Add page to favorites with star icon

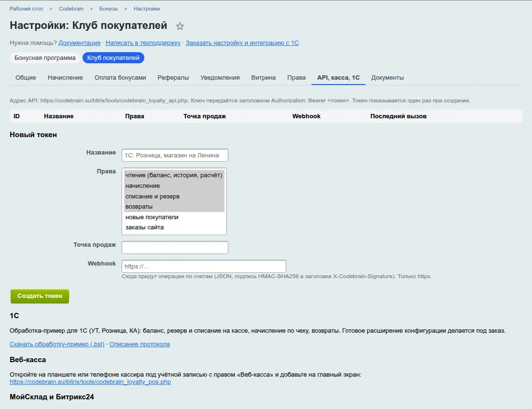(x=180, y=26)
